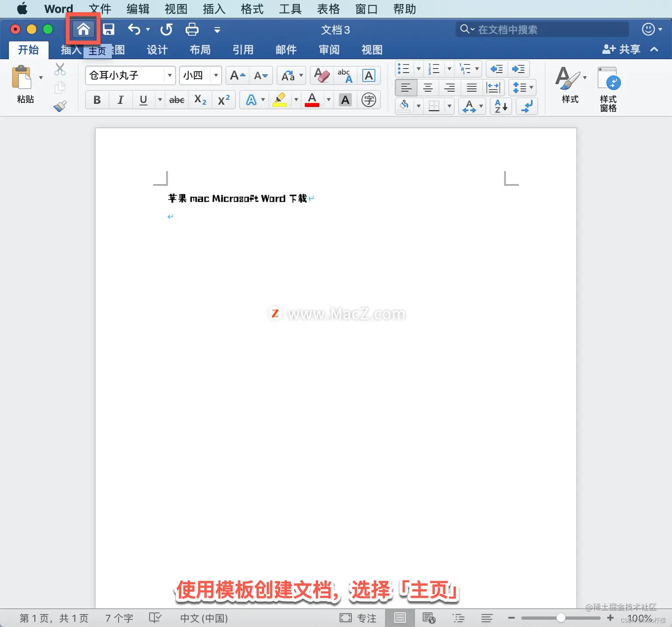Viewport: 672px width, 627px height.
Task: Click the Home icon in title bar
Action: pos(83,29)
